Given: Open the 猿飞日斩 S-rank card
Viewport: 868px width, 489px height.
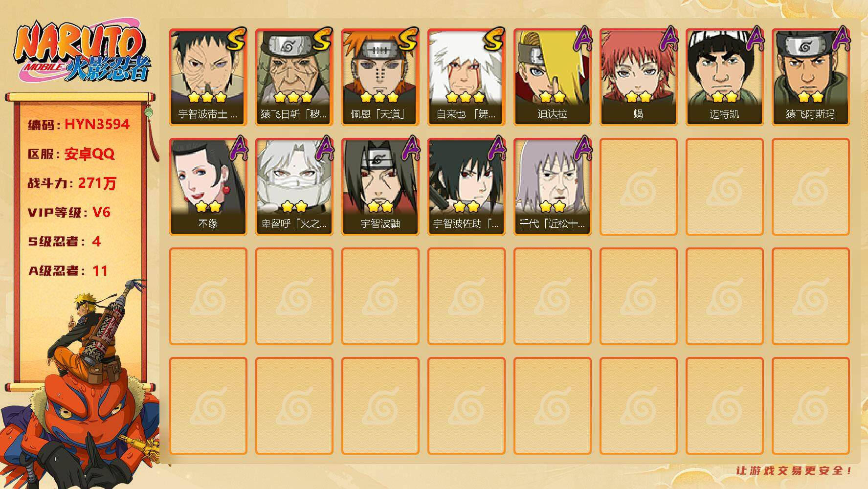Looking at the screenshot, I should click(294, 77).
